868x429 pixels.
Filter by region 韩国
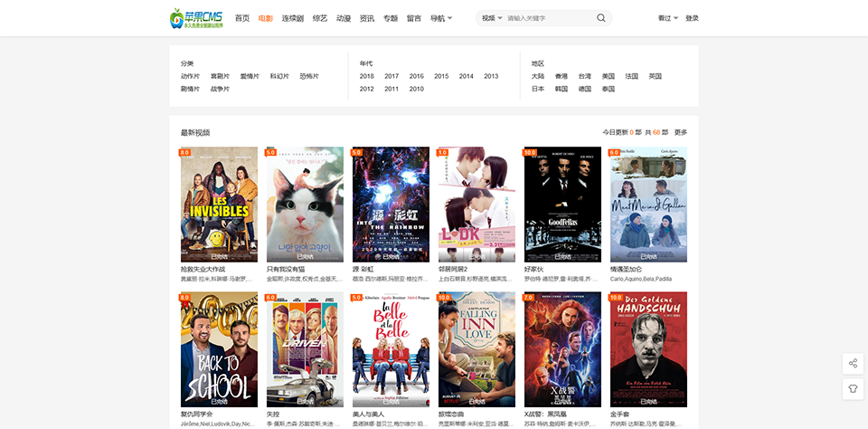[561, 89]
